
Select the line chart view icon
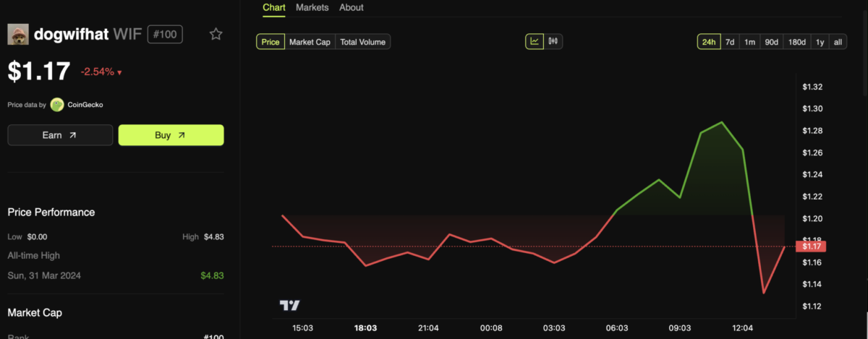click(535, 41)
